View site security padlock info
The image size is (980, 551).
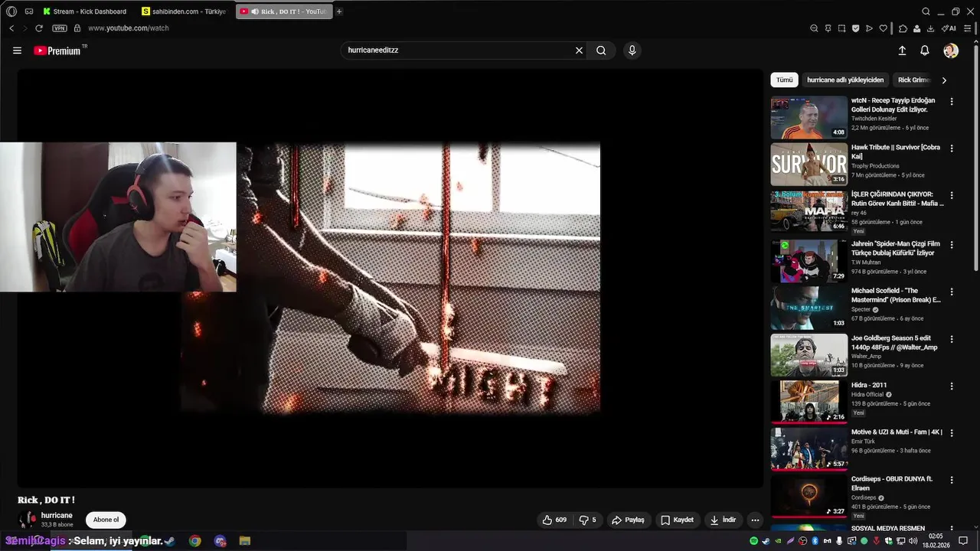coord(77,28)
